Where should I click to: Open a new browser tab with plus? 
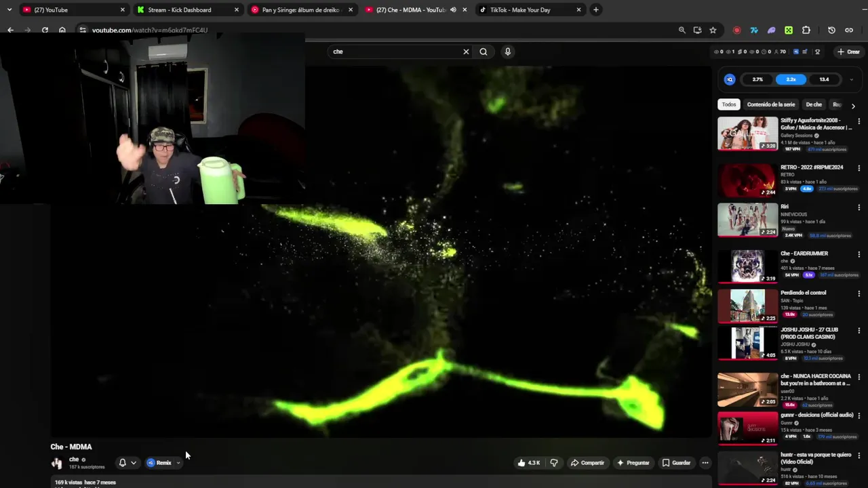(x=595, y=9)
